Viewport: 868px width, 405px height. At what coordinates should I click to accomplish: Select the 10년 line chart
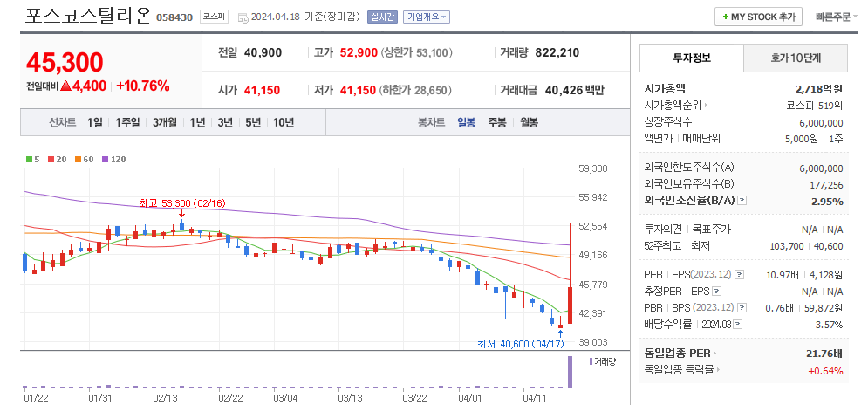click(x=284, y=122)
